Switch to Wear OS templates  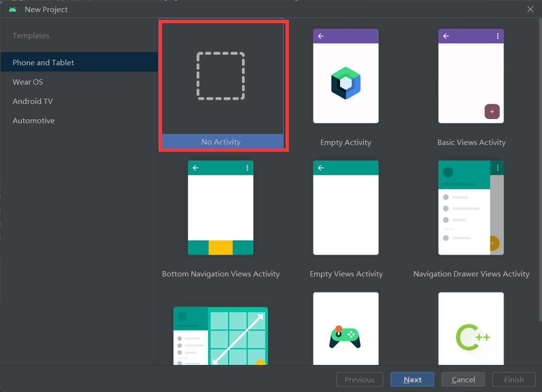coord(79,82)
